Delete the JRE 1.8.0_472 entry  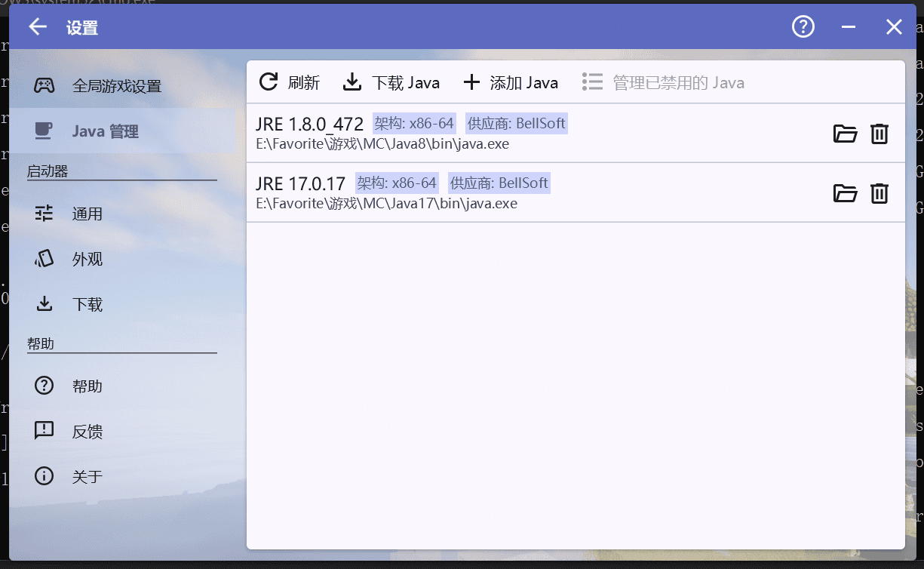[879, 134]
